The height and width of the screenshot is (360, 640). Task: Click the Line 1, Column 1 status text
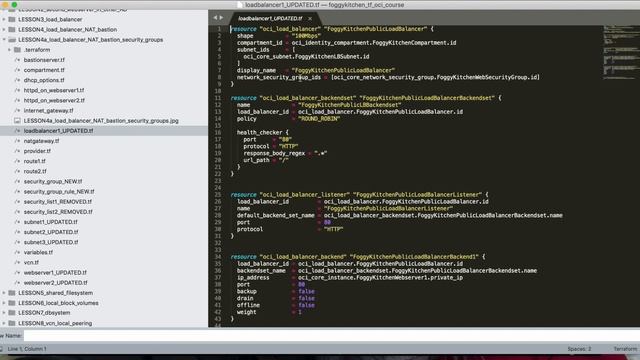27,349
